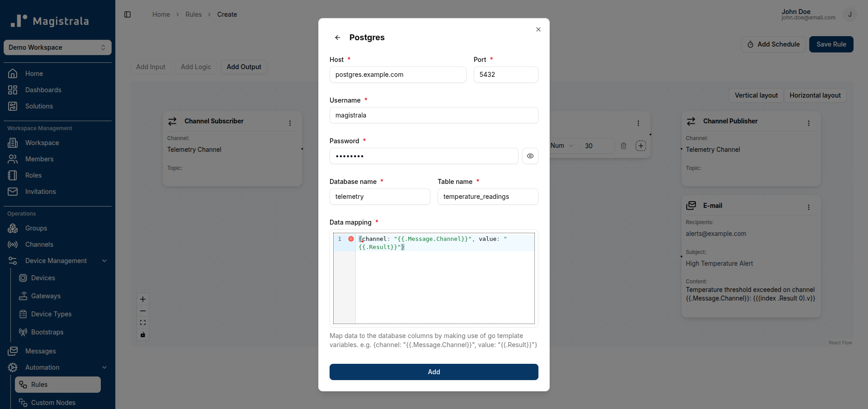Click the red error marker in Data mapping editor
Image resolution: width=868 pixels, height=409 pixels.
pyautogui.click(x=351, y=239)
